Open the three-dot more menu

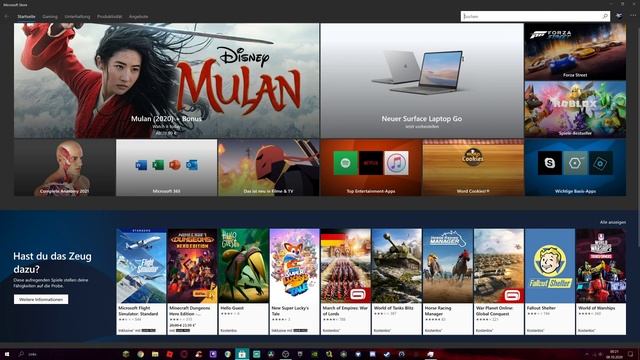(x=633, y=16)
